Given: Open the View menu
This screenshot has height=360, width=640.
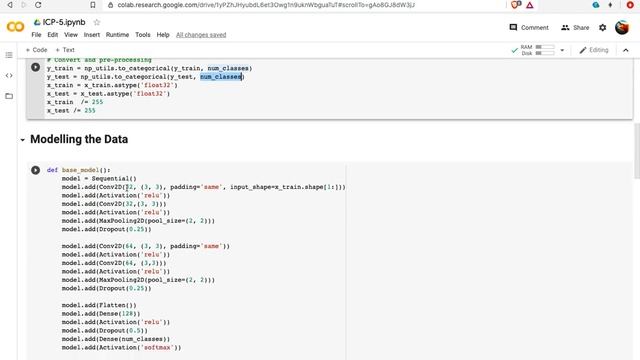Looking at the screenshot, I should 71,35.
